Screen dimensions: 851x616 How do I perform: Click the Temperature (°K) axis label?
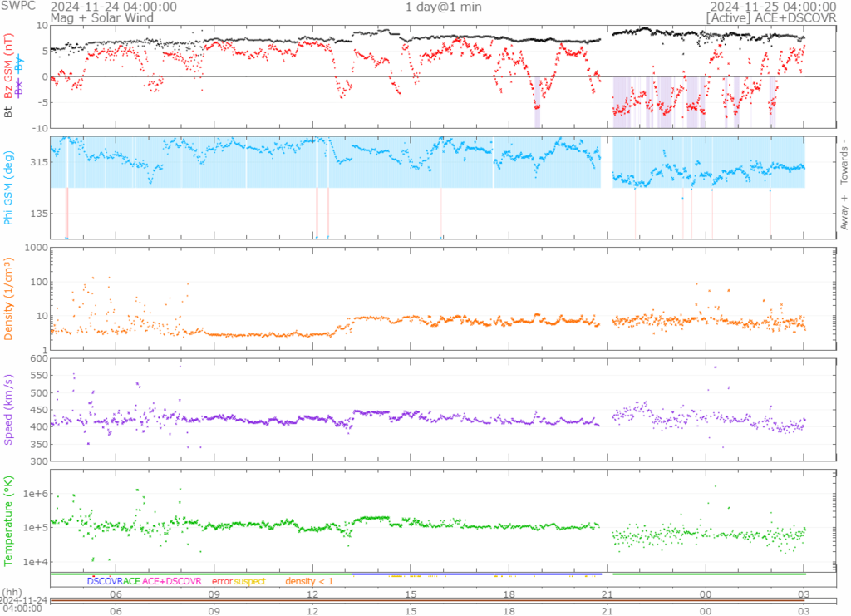click(9, 519)
